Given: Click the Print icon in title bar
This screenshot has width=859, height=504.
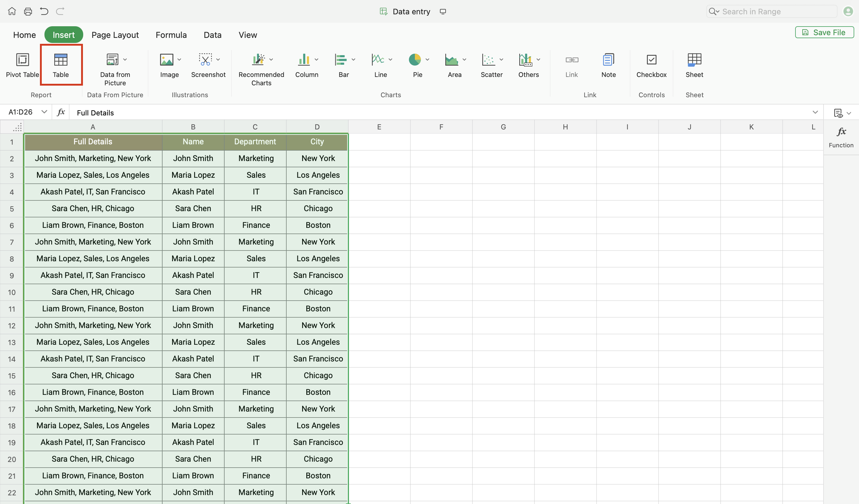Looking at the screenshot, I should pos(28,12).
